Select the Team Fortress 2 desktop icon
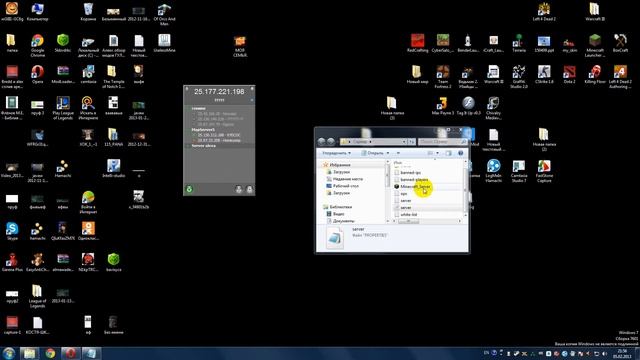640x360 pixels. pos(443,77)
